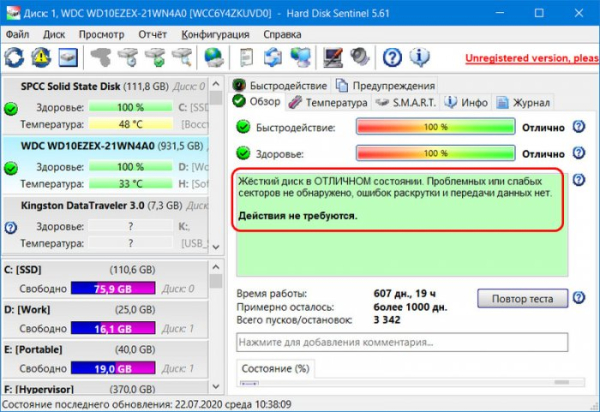This screenshot has width=600, height=412.
Task: Click help icon beside Здоровье rating
Action: 578,153
